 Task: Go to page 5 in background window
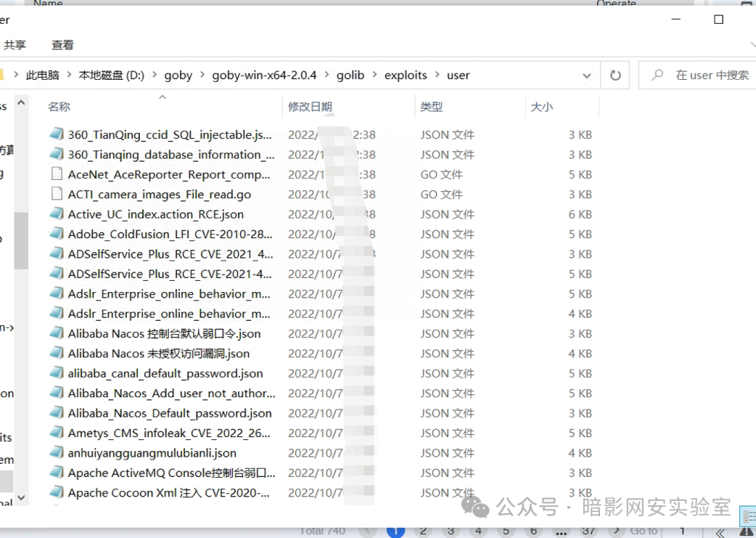[506, 531]
